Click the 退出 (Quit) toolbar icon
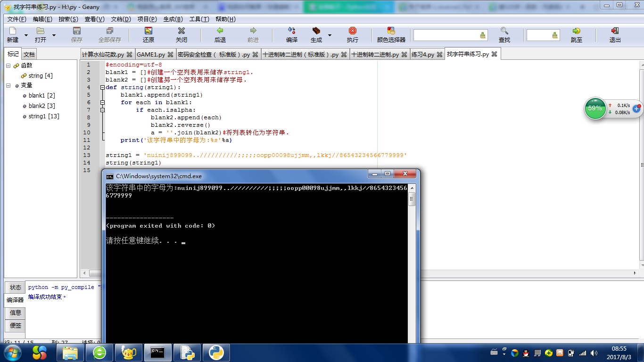Viewport: 644px width, 362px height. point(615,32)
